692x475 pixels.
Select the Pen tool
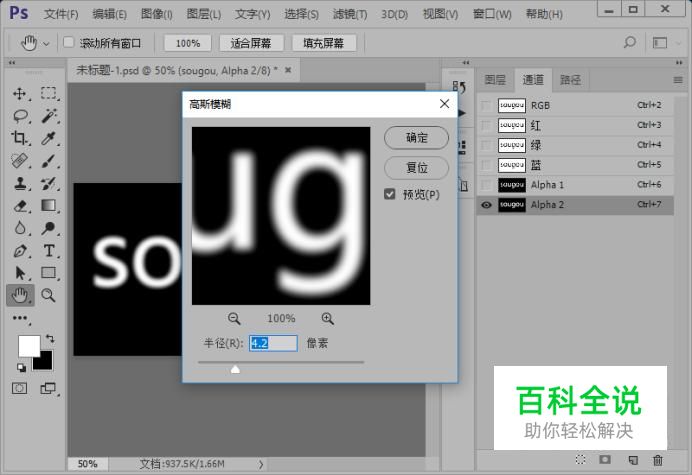[x=20, y=251]
